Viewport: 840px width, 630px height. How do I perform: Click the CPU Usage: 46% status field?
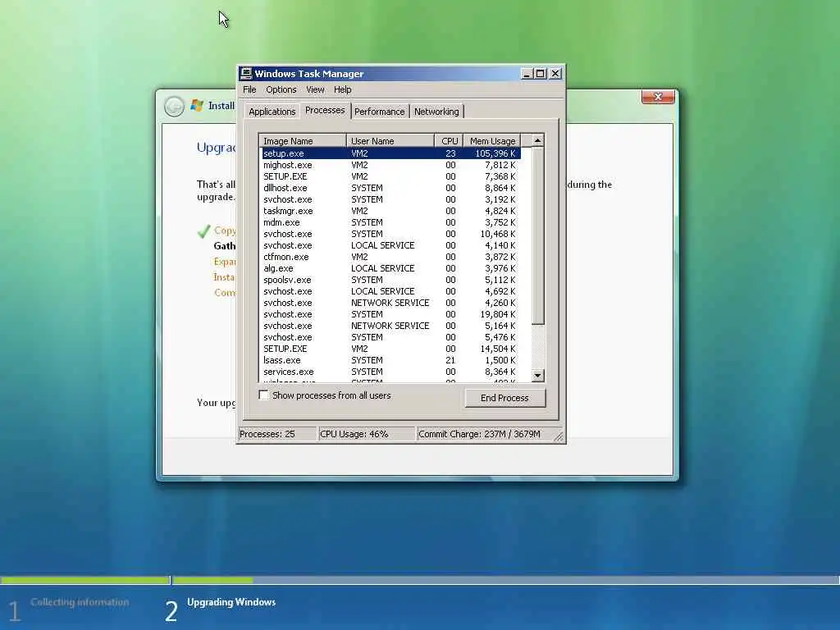367,434
